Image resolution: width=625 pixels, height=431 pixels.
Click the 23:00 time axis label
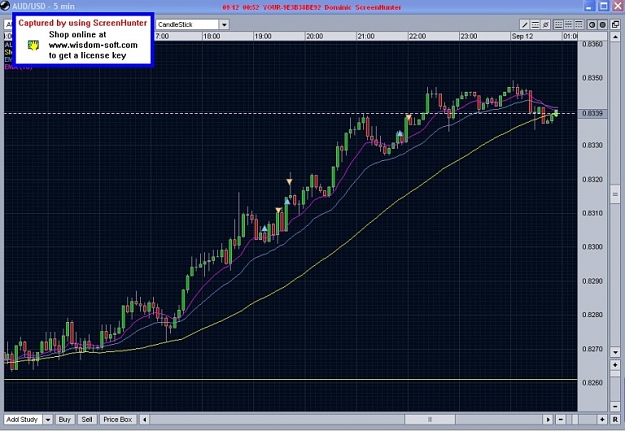[x=468, y=36]
